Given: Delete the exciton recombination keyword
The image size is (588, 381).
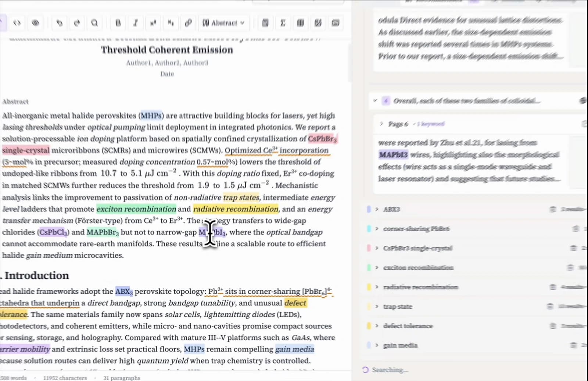Looking at the screenshot, I should [570, 267].
